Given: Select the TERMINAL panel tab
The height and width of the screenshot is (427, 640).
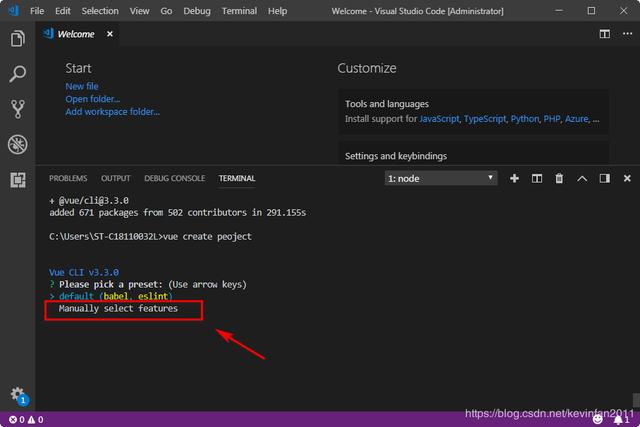Looking at the screenshot, I should click(x=237, y=178).
